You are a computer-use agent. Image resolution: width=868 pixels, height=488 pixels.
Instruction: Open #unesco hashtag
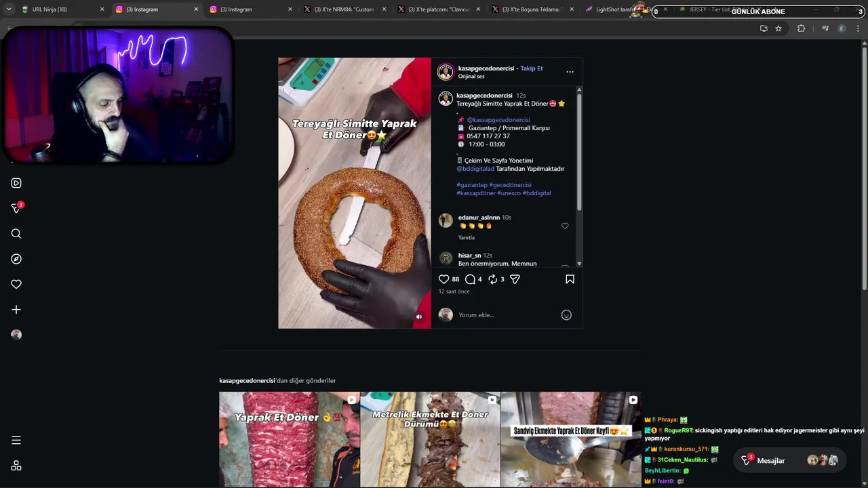[509, 193]
